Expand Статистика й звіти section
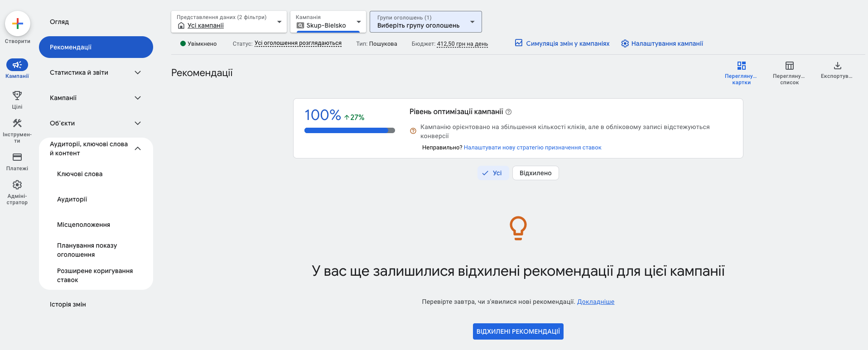Screen dimensions: 868x350 pyautogui.click(x=138, y=72)
